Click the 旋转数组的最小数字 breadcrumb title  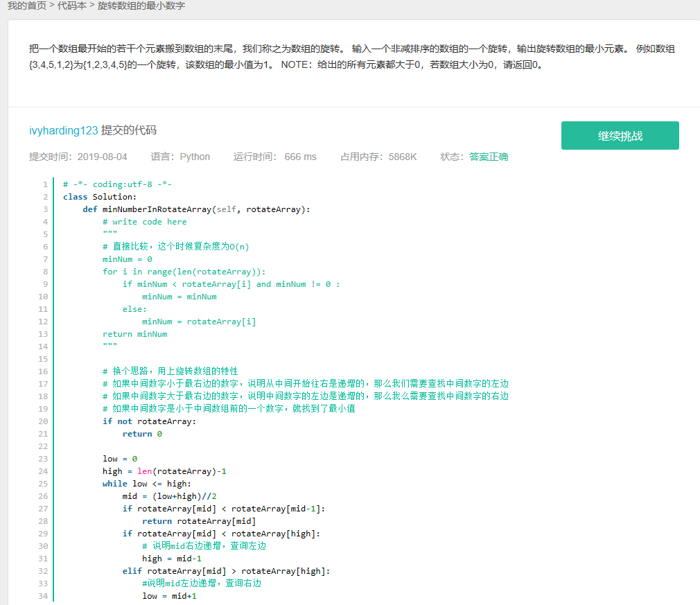point(141,6)
